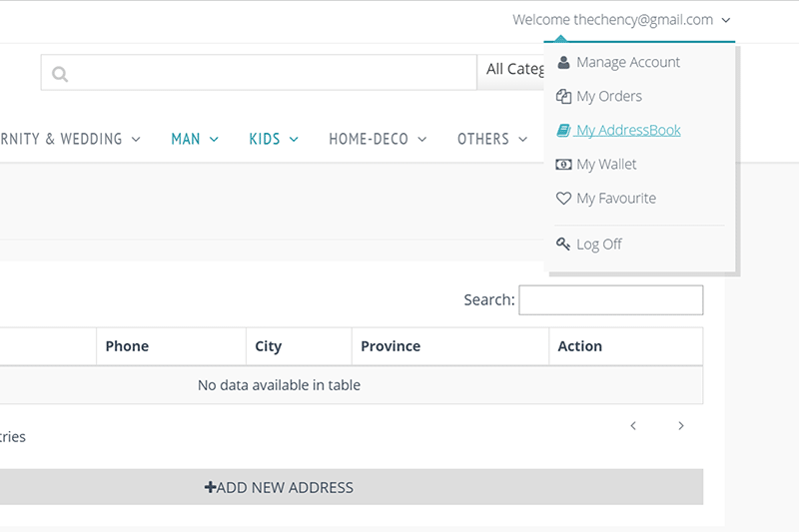Open the My Orders link

tap(608, 97)
